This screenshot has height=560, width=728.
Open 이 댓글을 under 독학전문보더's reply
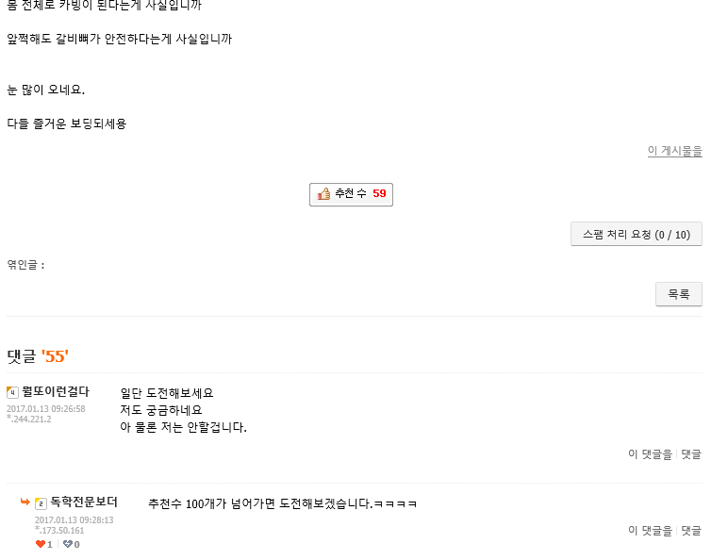click(x=650, y=530)
